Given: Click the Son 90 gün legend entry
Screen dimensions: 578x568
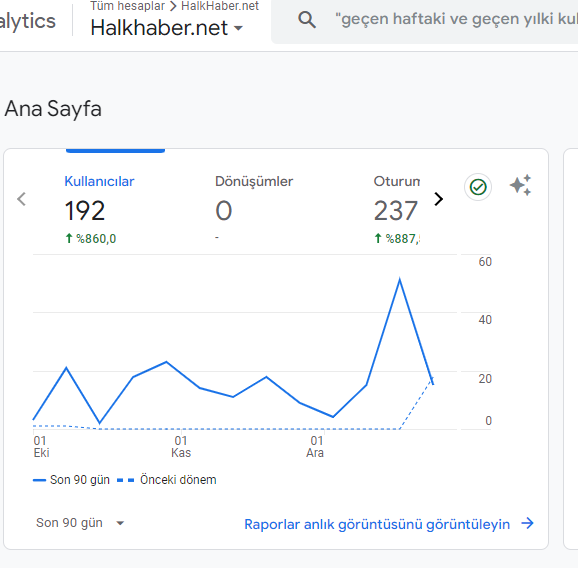Looking at the screenshot, I should (x=71, y=480).
